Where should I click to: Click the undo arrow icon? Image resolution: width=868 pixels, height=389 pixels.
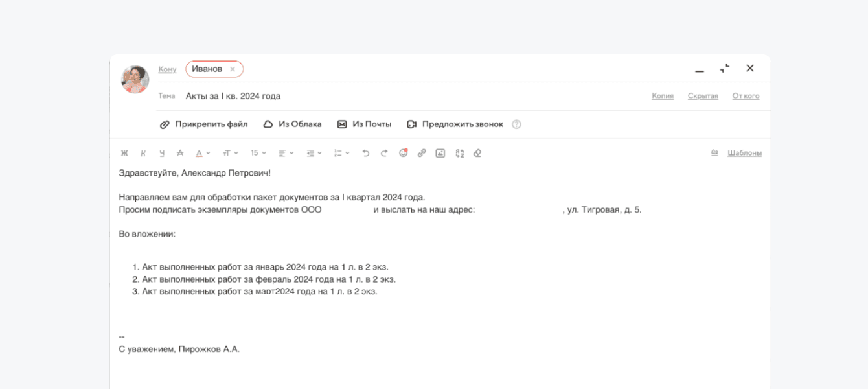click(365, 153)
